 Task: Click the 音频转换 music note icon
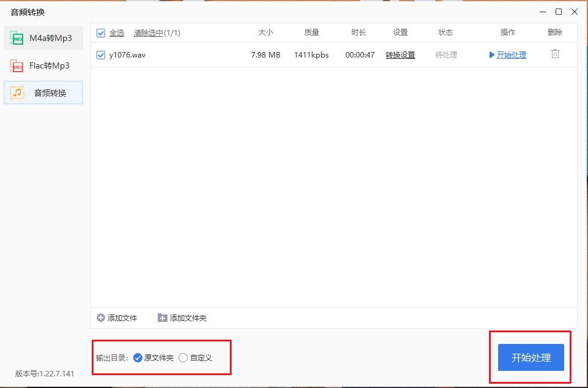click(x=17, y=92)
